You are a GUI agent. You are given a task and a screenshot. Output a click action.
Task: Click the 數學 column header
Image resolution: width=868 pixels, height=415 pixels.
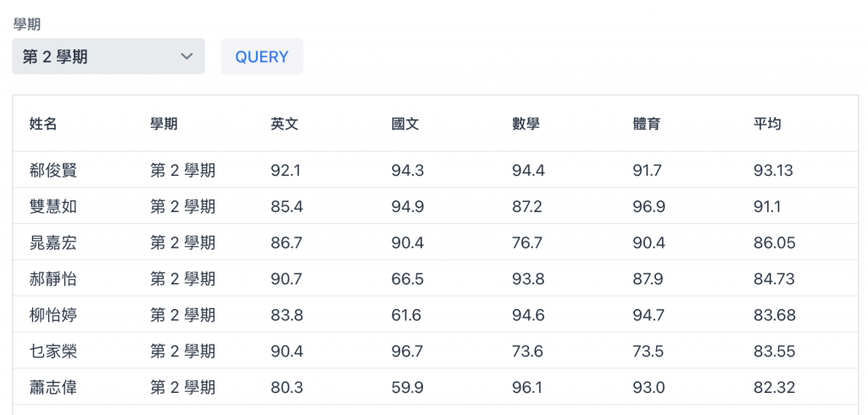point(526,124)
